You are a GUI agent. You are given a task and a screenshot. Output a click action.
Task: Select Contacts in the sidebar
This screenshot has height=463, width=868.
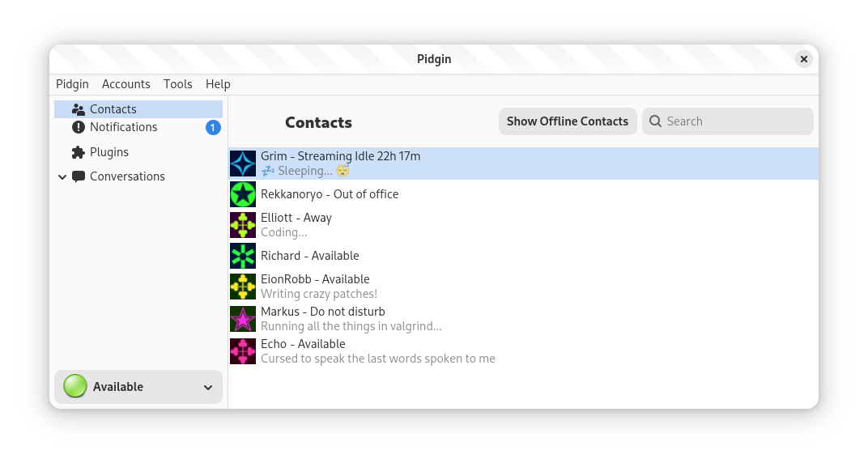(113, 109)
